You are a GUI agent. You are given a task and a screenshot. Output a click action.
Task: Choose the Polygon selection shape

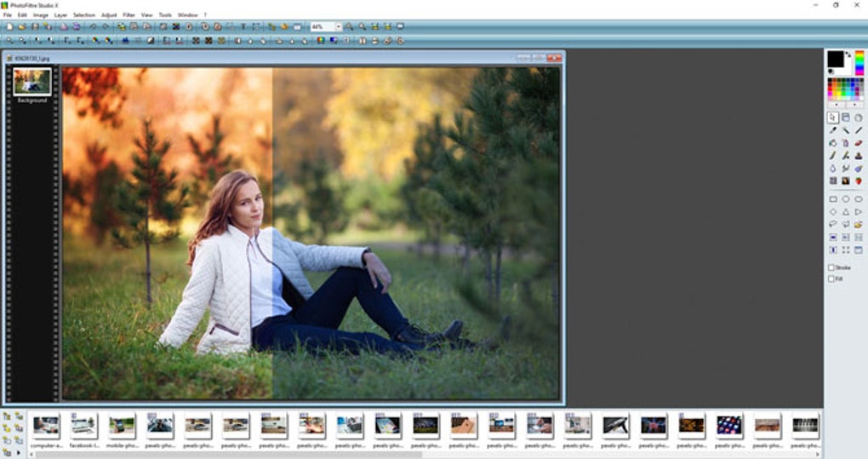pos(846,224)
